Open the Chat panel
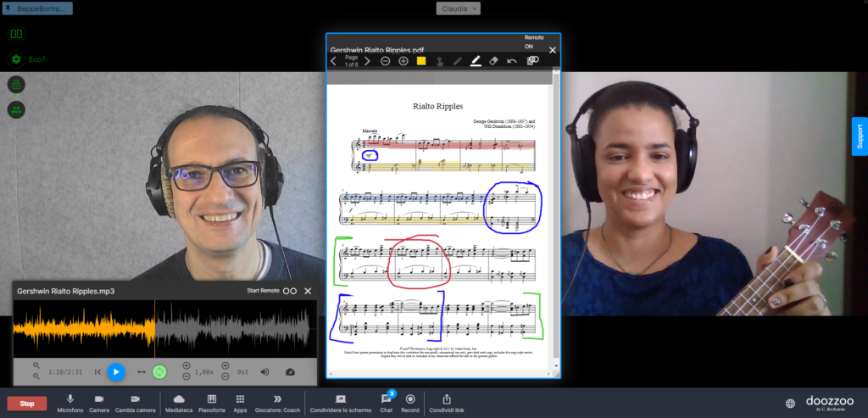 coord(386,402)
